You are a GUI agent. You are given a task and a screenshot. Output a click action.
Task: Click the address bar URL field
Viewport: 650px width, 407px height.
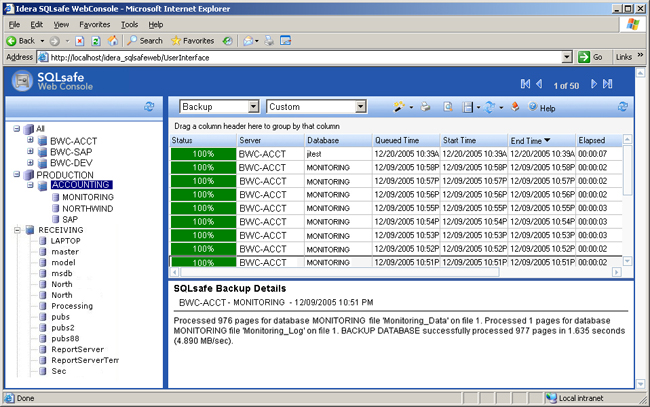[x=306, y=57]
